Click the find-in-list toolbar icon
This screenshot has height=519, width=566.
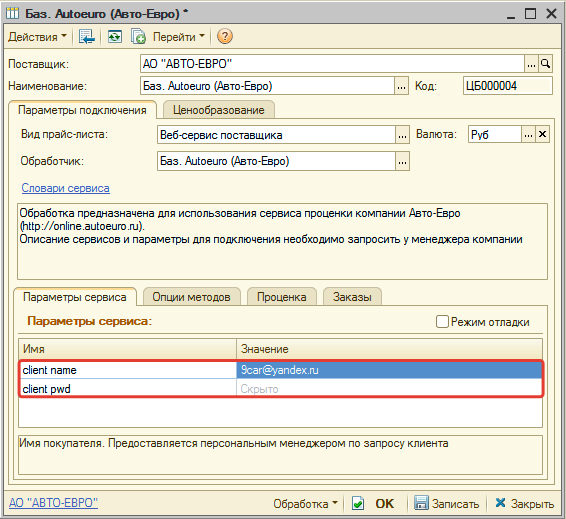click(x=87, y=36)
